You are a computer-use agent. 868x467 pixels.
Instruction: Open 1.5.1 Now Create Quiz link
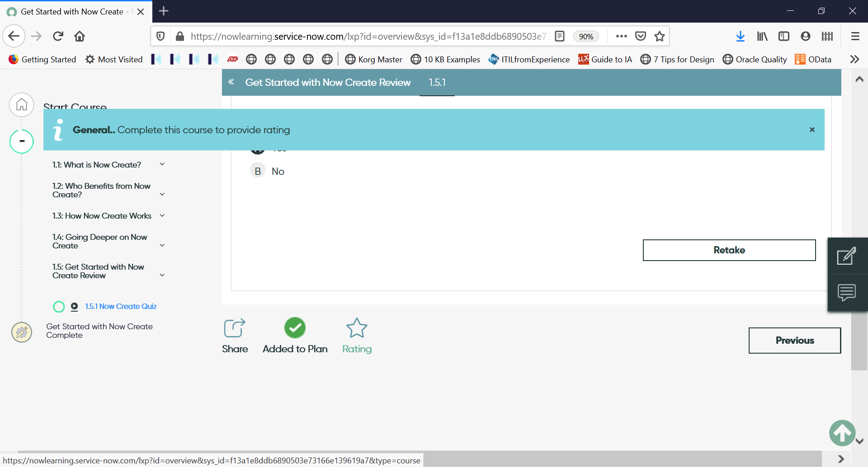[x=121, y=306]
